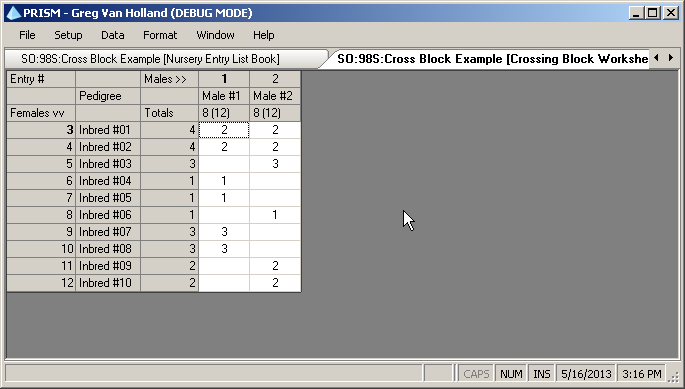This screenshot has height=389, width=685.
Task: Click the Male #2 column header
Action: point(275,96)
